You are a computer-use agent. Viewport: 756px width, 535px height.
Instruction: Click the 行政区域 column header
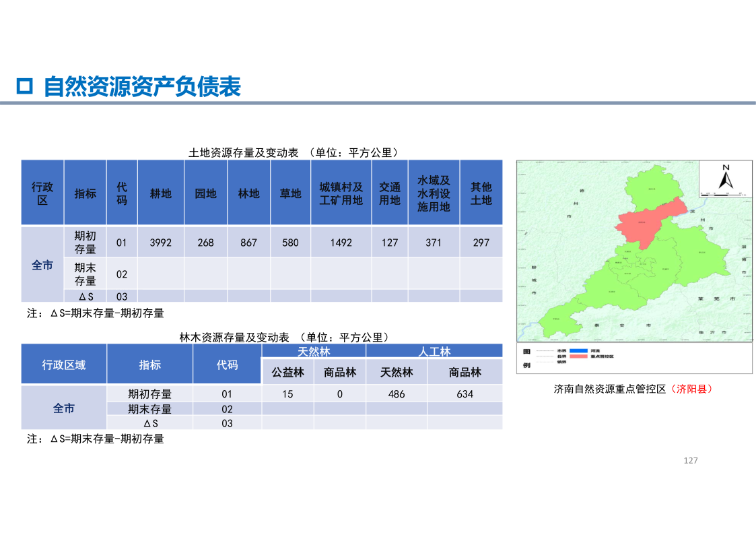tap(64, 365)
